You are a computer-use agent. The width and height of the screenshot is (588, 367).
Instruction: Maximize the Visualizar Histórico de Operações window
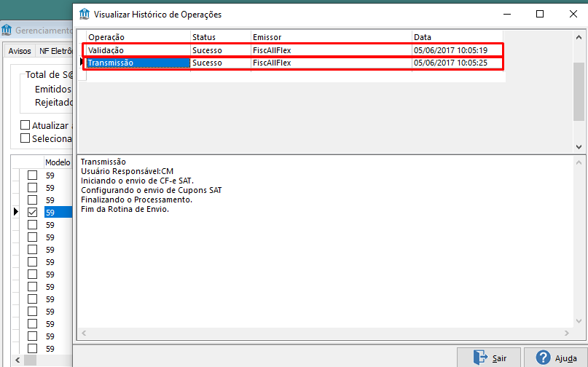[540, 14]
